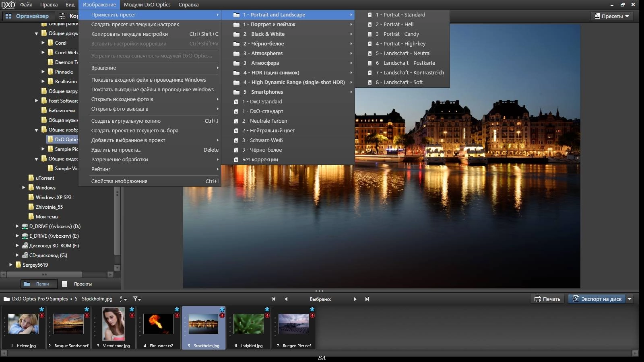Click red processing badge on 1 - Helene.jpg
This screenshot has width=644, height=362.
click(42, 315)
